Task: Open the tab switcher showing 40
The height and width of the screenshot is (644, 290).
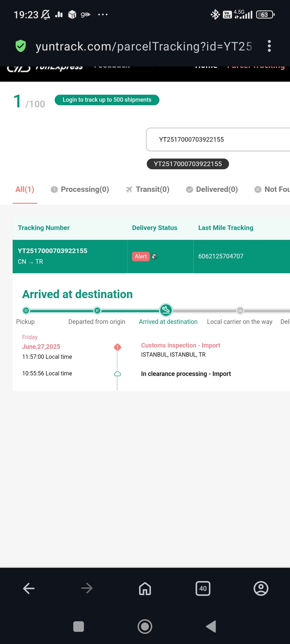Action: [x=203, y=588]
